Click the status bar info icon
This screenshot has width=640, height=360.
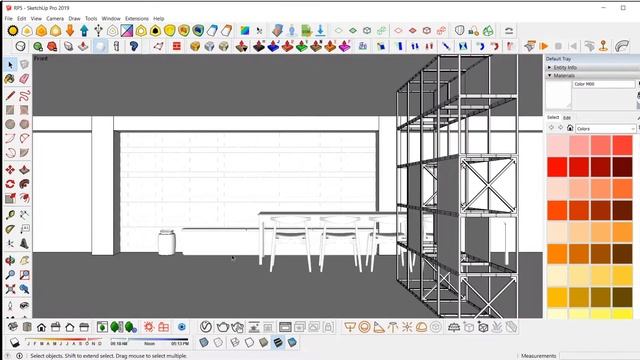pos(19,356)
